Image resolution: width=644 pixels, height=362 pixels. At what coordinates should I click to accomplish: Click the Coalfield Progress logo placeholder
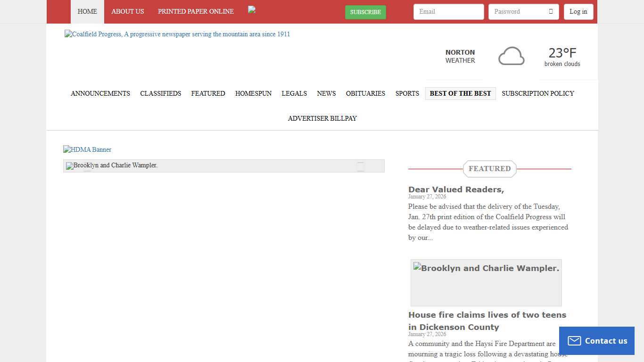[177, 34]
